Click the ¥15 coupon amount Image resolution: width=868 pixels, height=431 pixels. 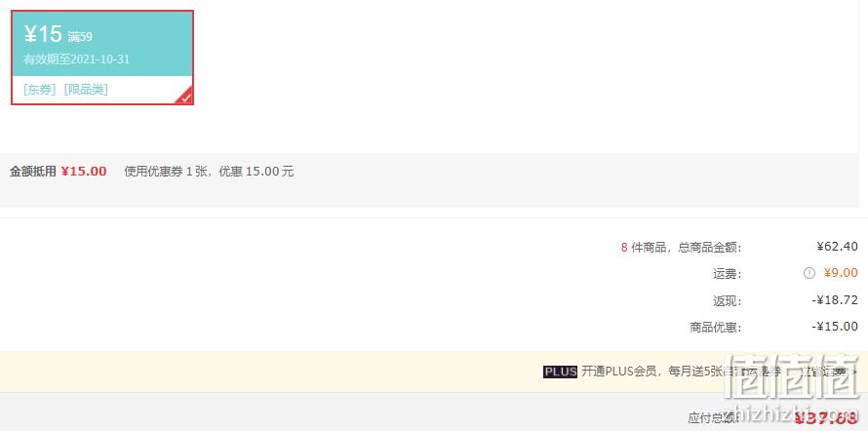(43, 34)
